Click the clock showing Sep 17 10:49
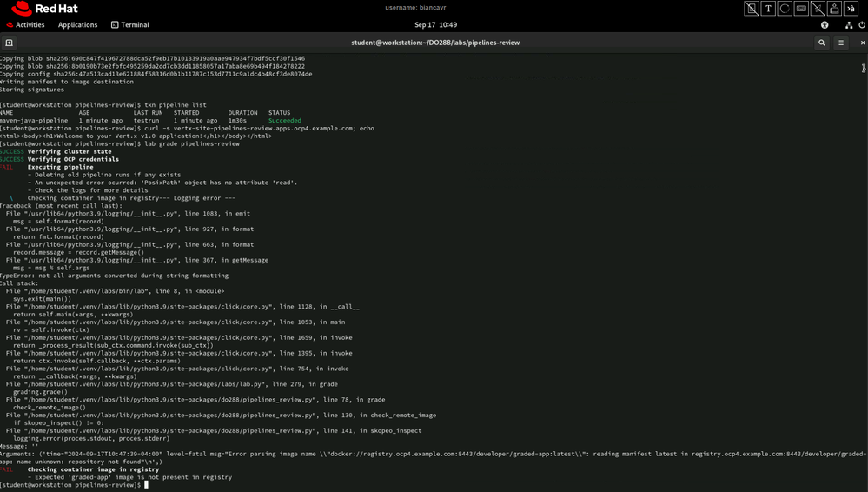Screen dimensions: 868x492 point(435,25)
